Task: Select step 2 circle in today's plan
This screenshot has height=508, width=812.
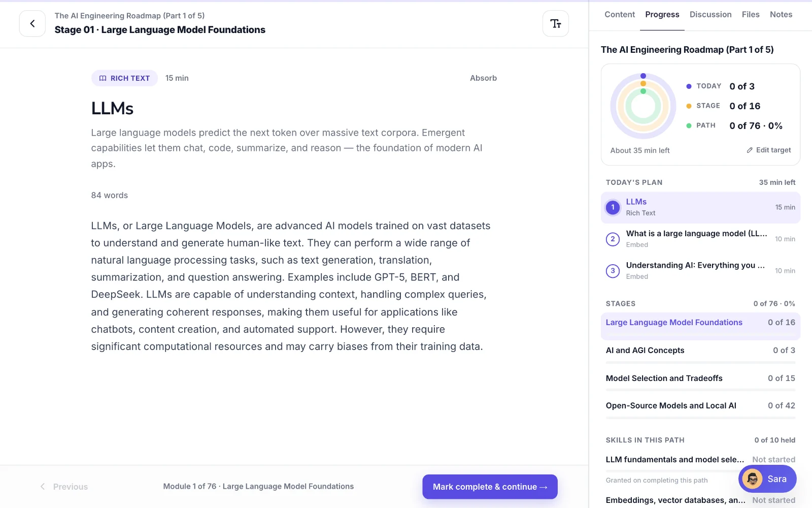Action: [x=613, y=239]
